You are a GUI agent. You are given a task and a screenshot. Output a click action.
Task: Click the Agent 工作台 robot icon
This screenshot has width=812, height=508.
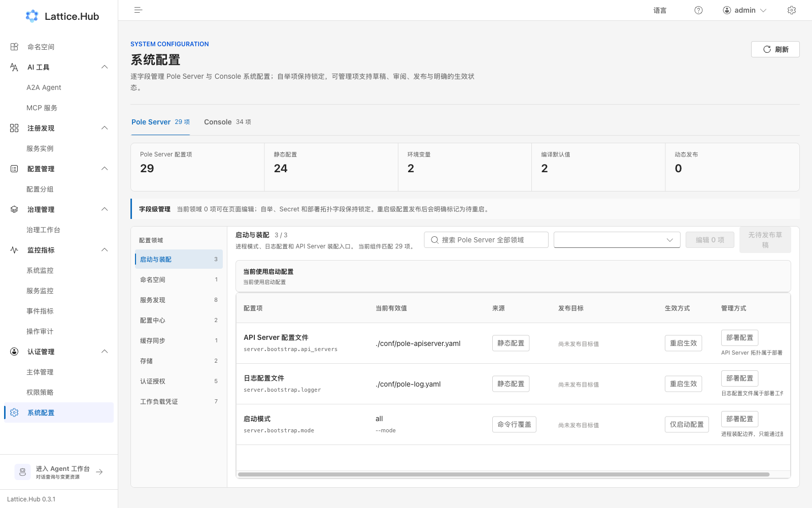tap(22, 472)
